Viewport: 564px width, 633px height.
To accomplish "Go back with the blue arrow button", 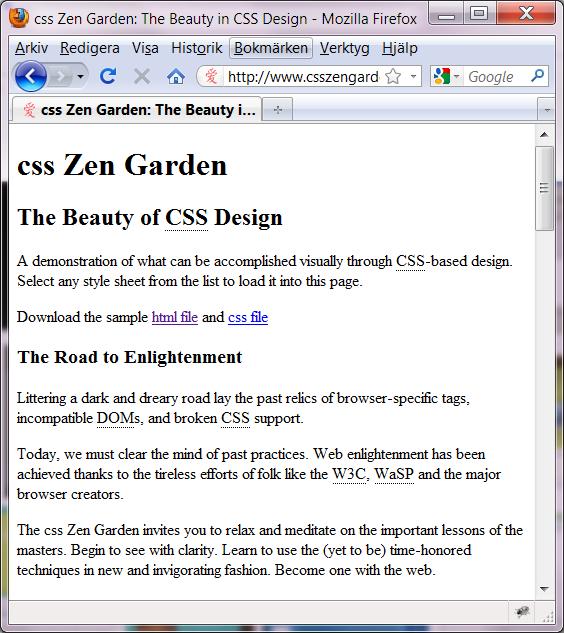I will coord(31,76).
